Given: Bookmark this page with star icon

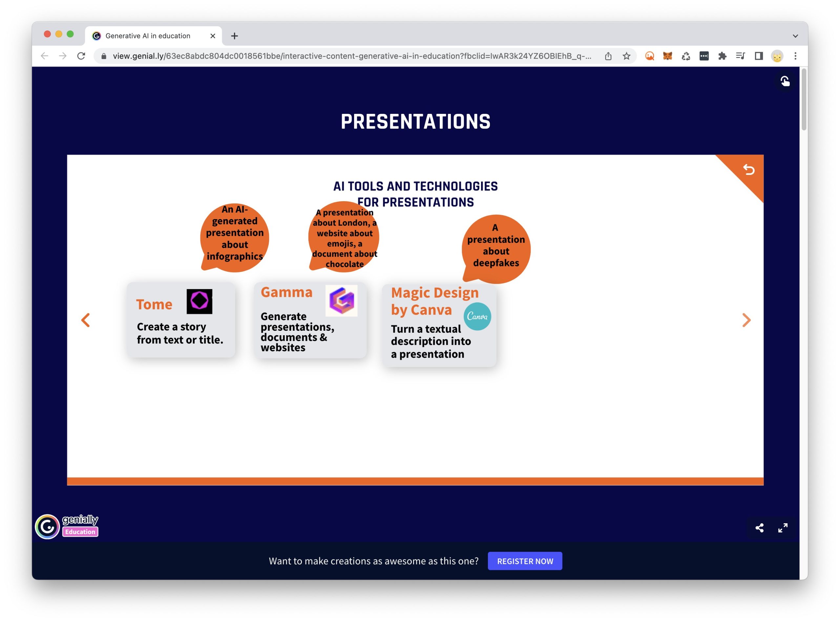Looking at the screenshot, I should 626,56.
